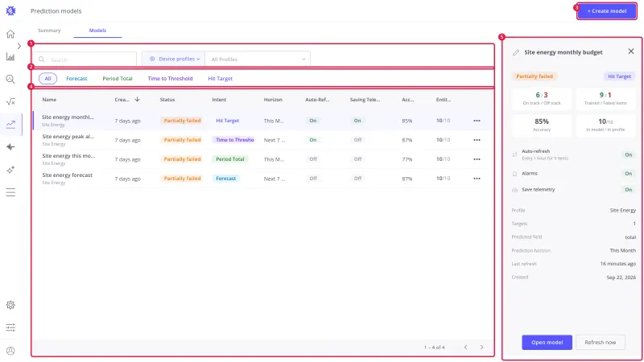Open the square root formula icon

point(10,102)
